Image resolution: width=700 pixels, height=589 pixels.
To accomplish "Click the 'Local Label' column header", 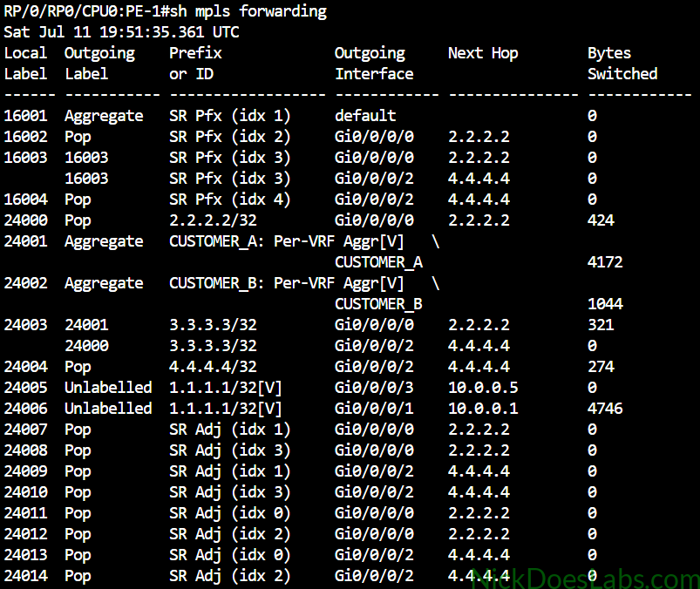I will coord(25,63).
